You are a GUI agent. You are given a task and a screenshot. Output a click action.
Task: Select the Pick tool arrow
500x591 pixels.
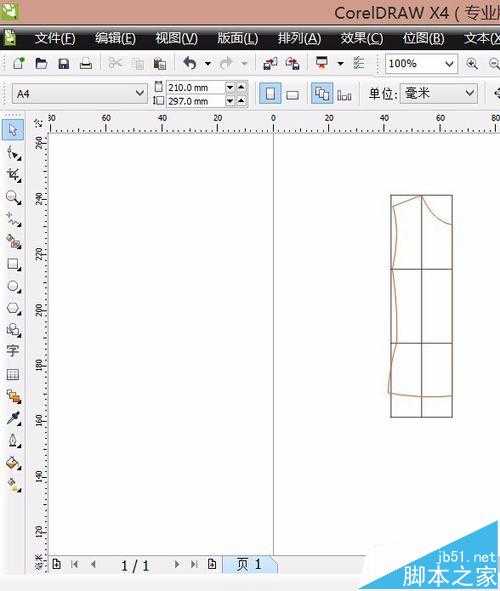click(x=13, y=130)
